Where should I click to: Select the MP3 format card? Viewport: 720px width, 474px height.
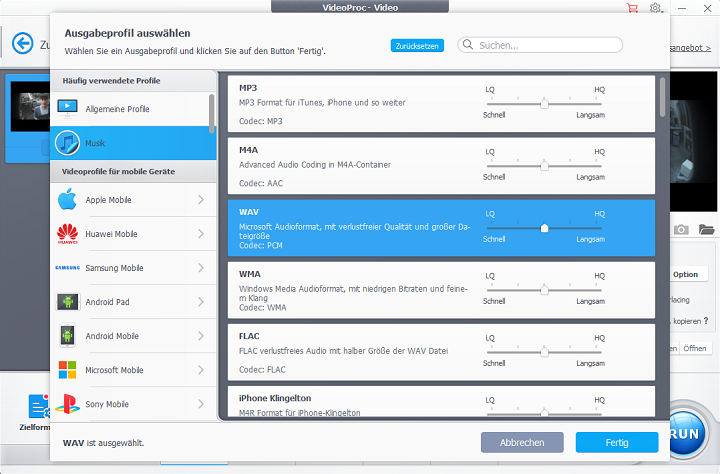(x=441, y=104)
